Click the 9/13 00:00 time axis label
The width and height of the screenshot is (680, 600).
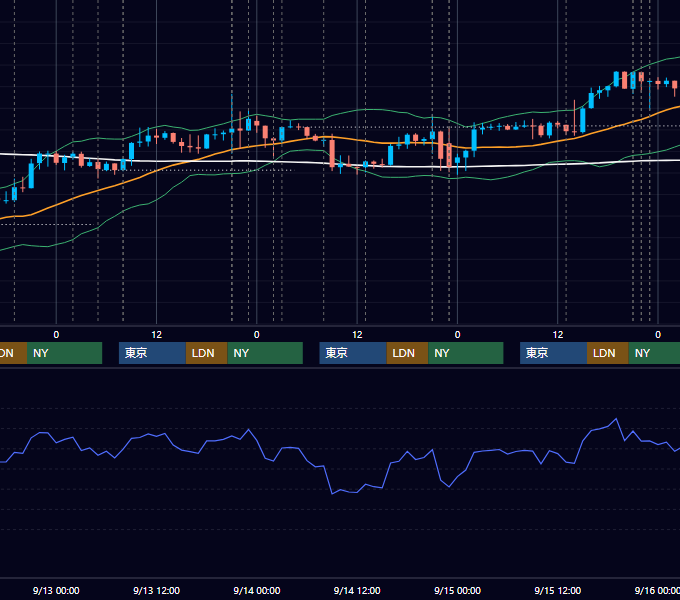56,590
